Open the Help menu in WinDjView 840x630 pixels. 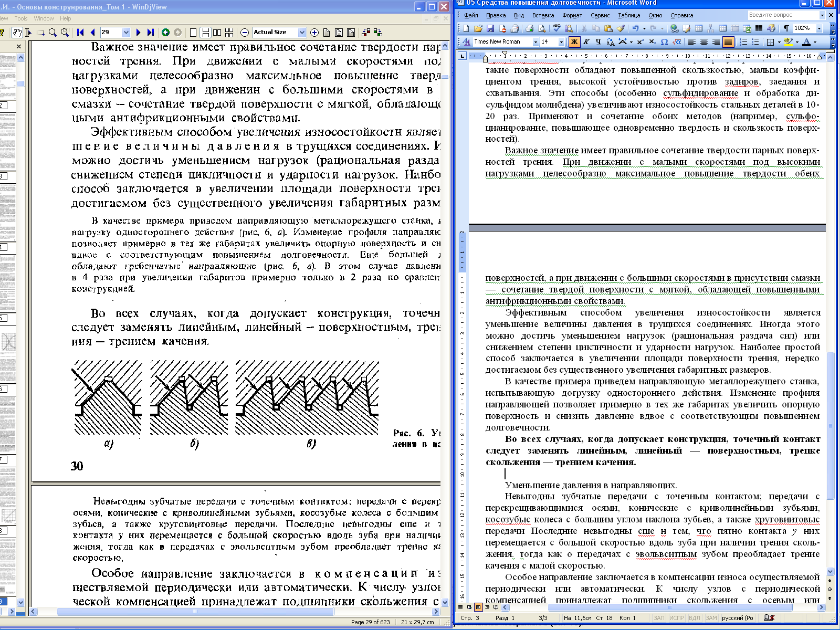point(65,18)
